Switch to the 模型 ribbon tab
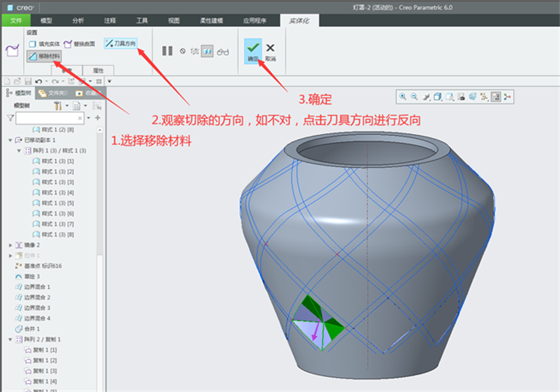 point(46,20)
